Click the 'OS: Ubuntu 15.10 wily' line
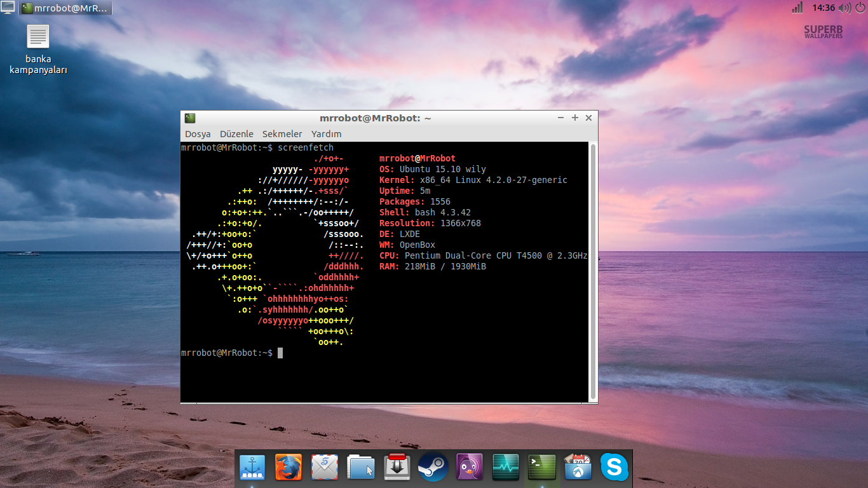Screen dimensions: 868x488 tap(433, 170)
